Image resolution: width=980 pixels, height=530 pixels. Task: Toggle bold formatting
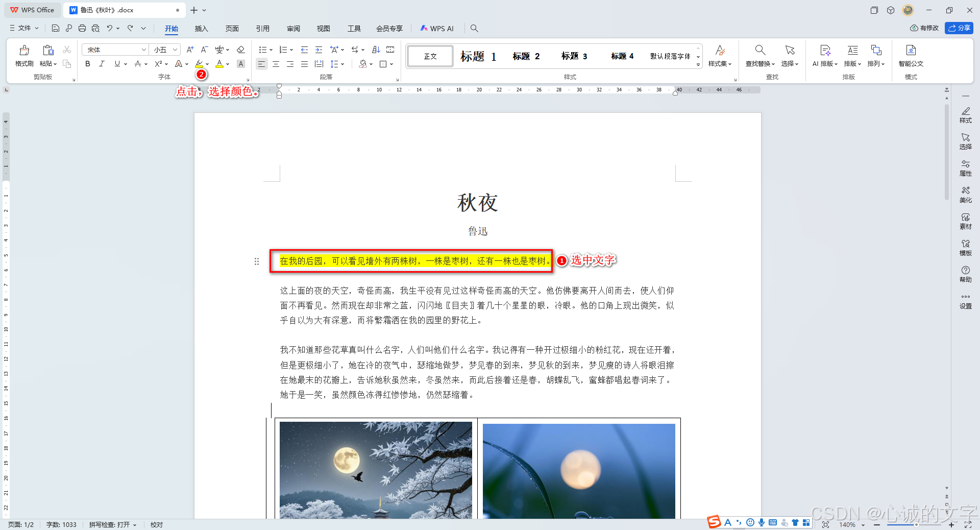pyautogui.click(x=87, y=64)
